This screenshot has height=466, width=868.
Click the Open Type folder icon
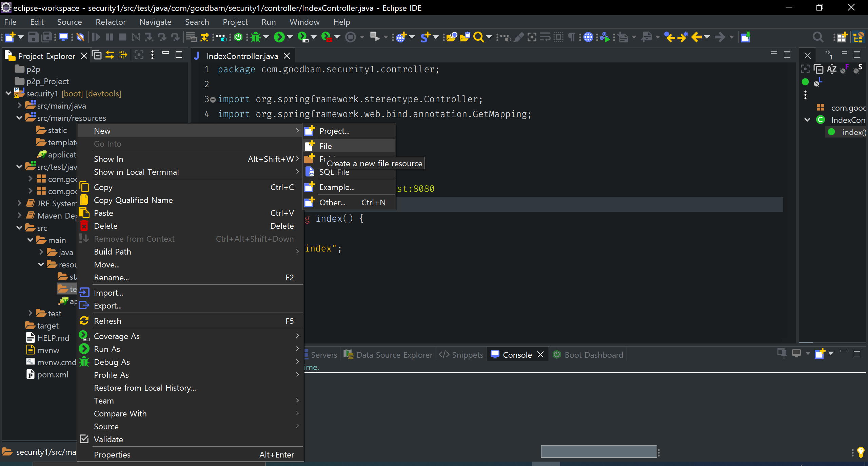[451, 37]
